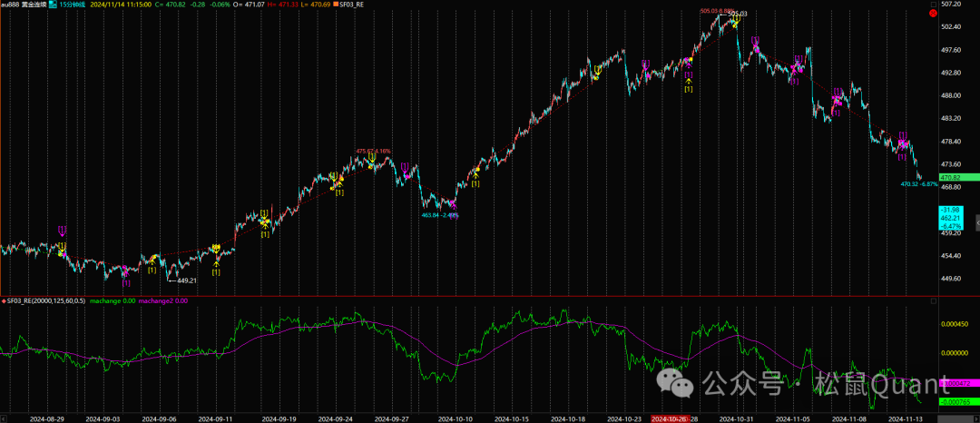Image resolution: width=980 pixels, height=423 pixels.
Task: Click the cyan -31.98 / 462.21 info box
Action: click(x=950, y=219)
